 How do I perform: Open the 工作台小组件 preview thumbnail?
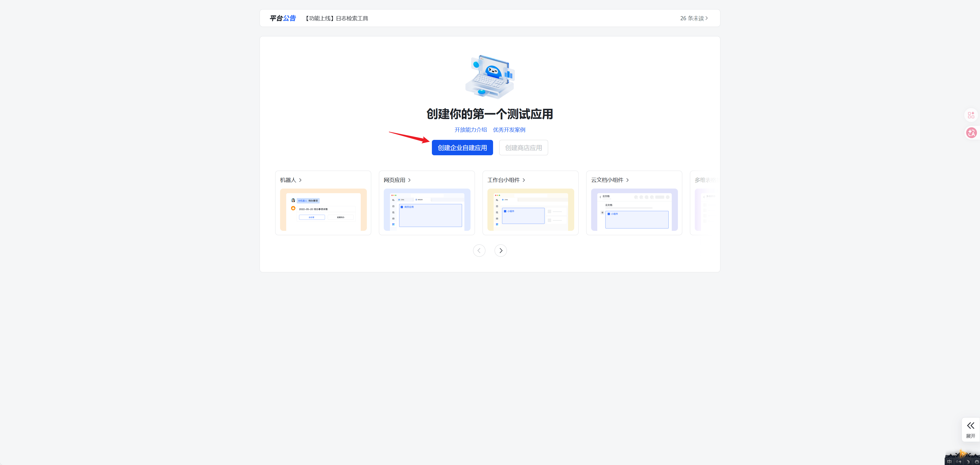(531, 210)
